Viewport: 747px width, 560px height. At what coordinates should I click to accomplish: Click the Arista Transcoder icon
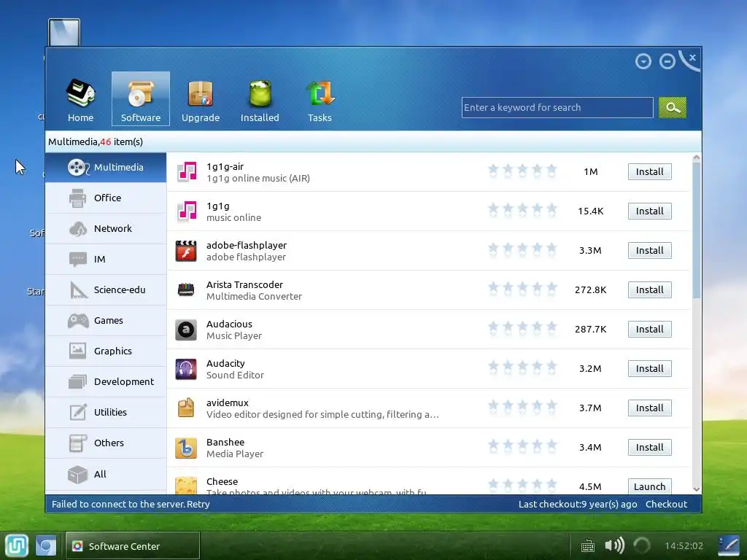pyautogui.click(x=186, y=289)
